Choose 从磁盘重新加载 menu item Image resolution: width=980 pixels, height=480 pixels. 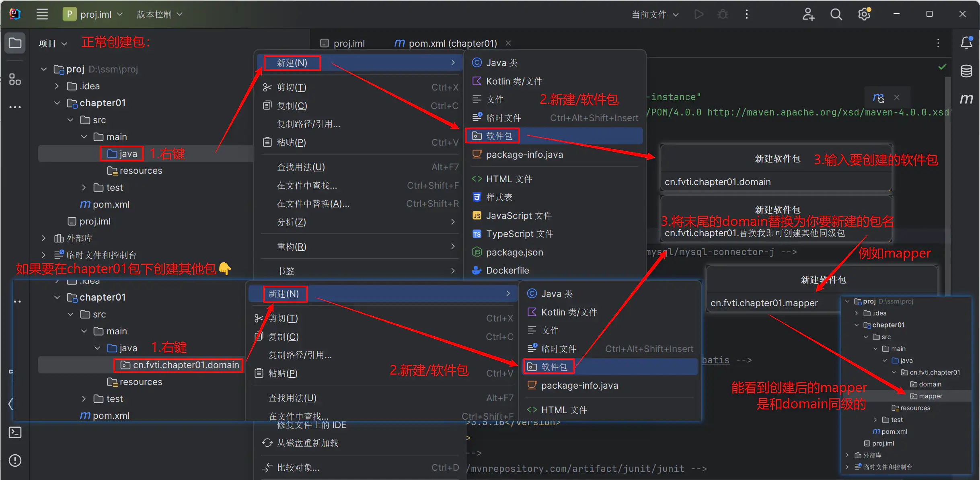pos(359,443)
